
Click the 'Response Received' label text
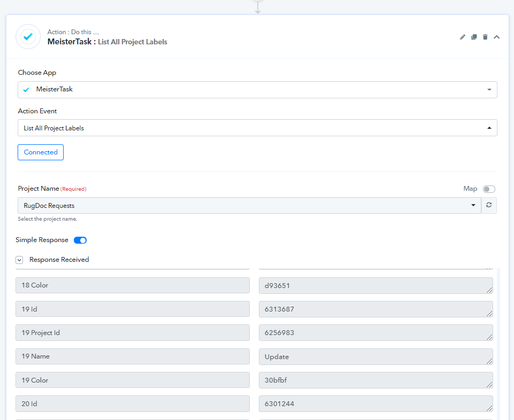click(59, 260)
